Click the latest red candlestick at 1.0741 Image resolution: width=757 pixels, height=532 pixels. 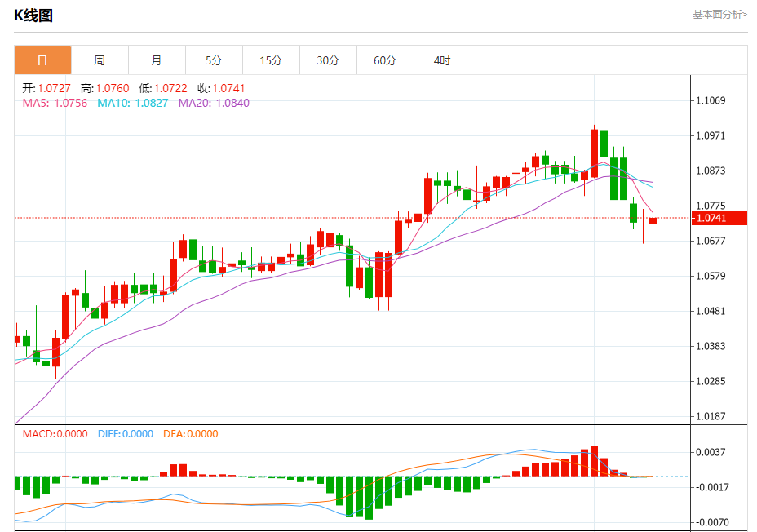point(653,220)
